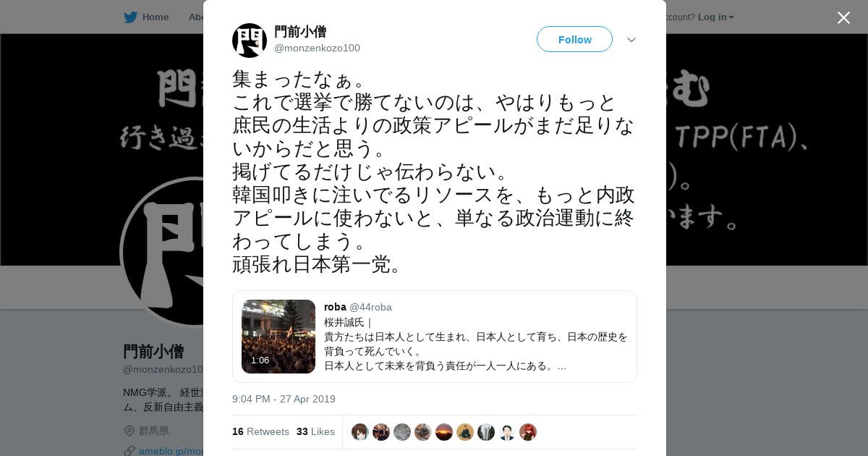Expand the Log in dropdown

[716, 17]
